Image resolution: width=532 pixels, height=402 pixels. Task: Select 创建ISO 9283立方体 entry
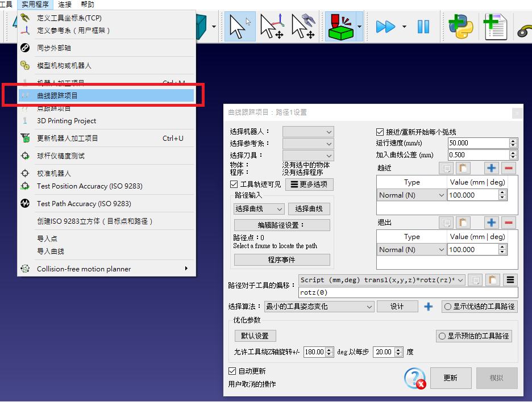pos(106,221)
